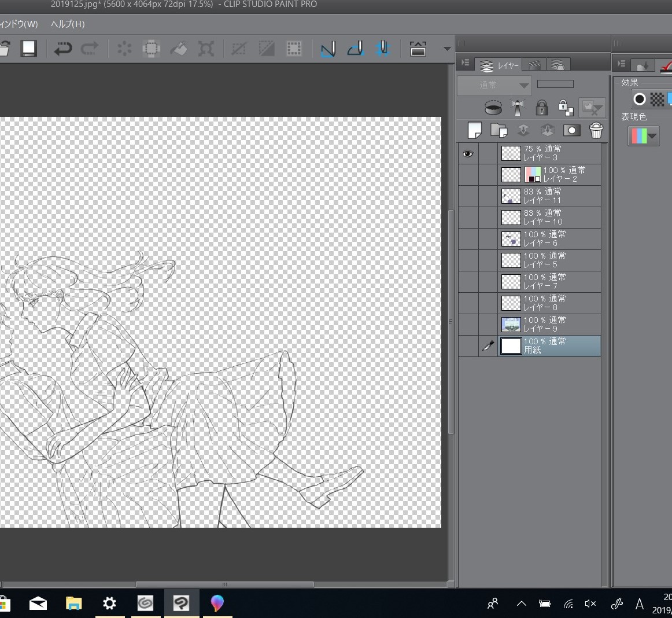Enable lock transparent pixels

pos(566,108)
